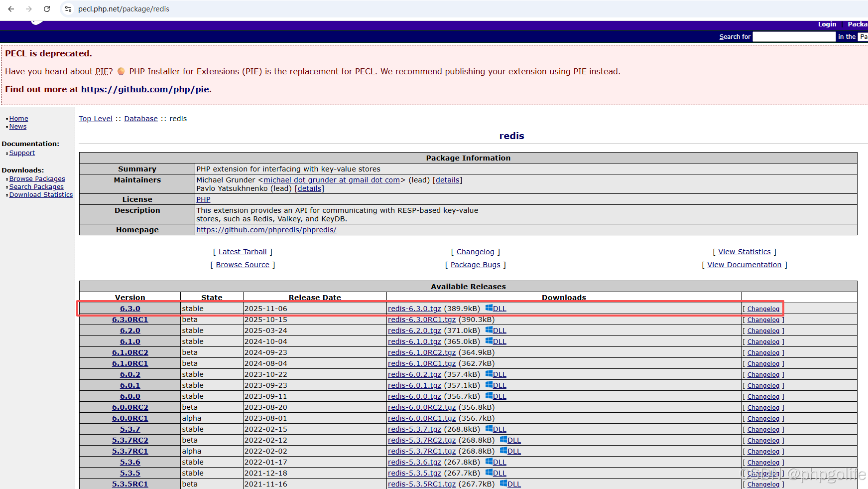Open details for Michael Grunder
The height and width of the screenshot is (489, 868).
click(x=447, y=180)
